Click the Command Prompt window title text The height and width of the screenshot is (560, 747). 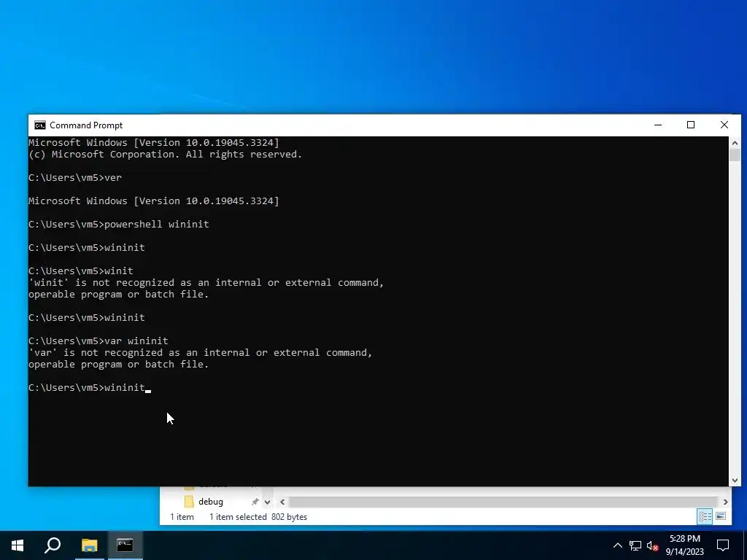point(86,125)
